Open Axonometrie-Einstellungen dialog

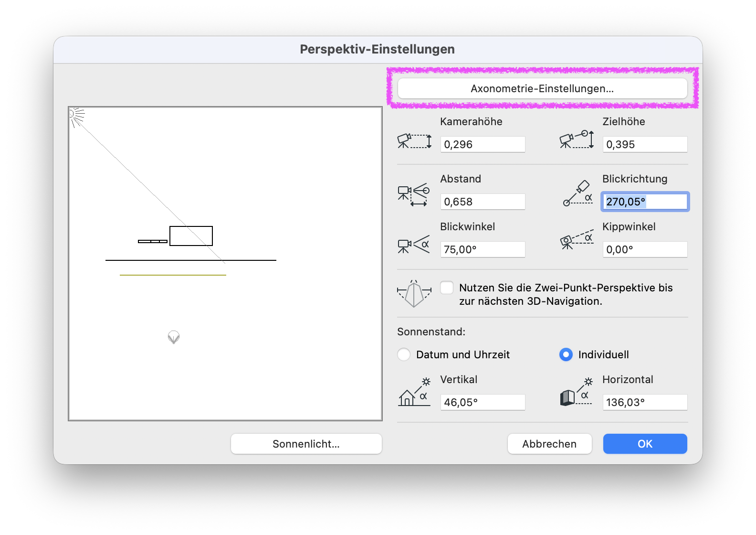542,88
